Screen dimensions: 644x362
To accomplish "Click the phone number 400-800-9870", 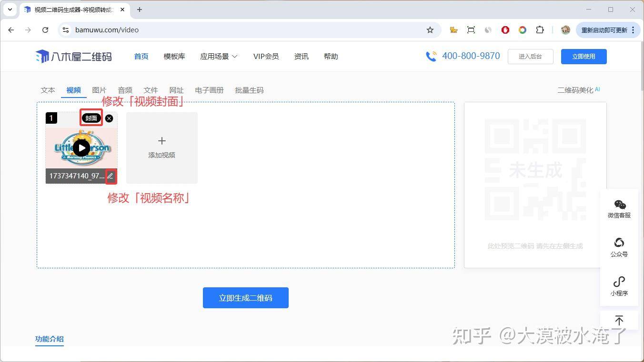I will tap(471, 56).
